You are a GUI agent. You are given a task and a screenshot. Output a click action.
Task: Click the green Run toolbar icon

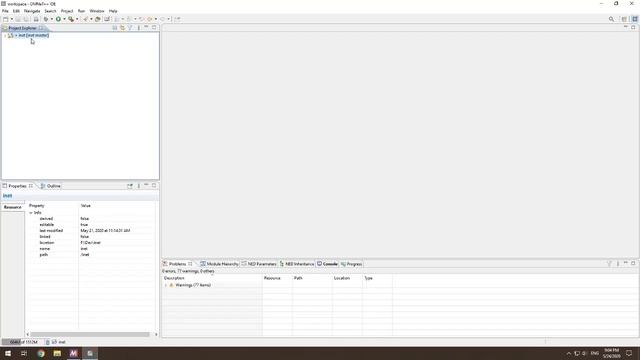58,19
